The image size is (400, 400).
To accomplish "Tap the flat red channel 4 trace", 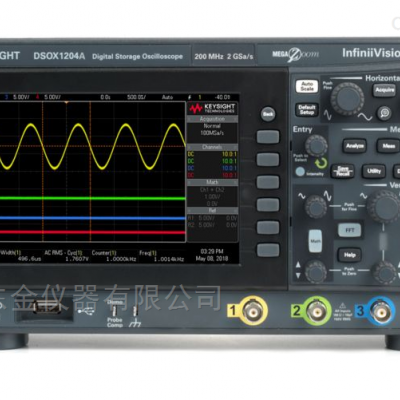I will tap(93, 232).
